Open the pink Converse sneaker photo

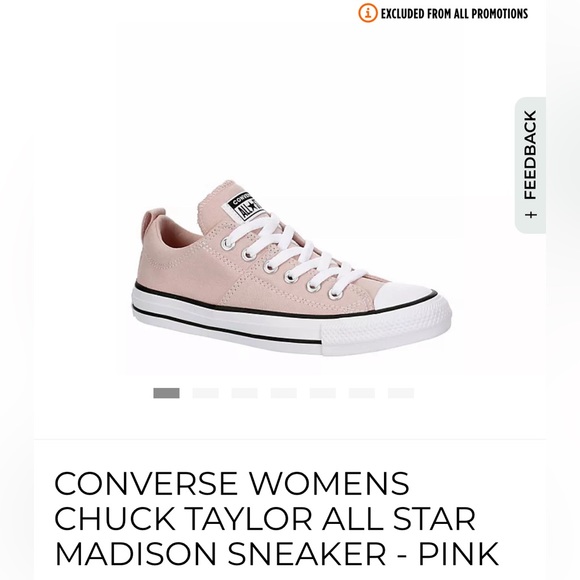pos(291,268)
